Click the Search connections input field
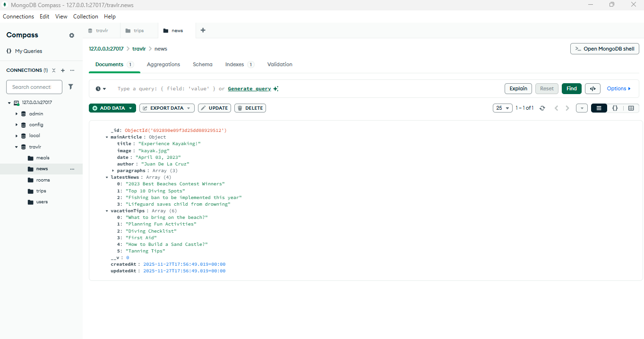Viewport: 644px width, 339px height. tap(34, 87)
